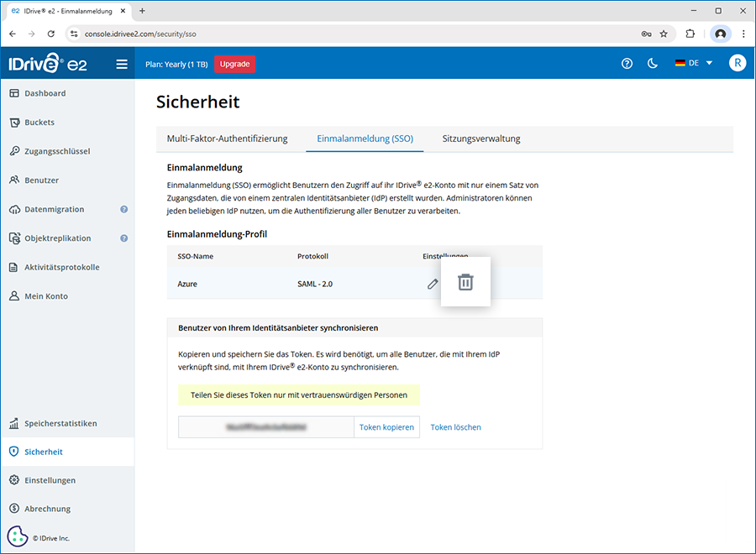The height and width of the screenshot is (554, 756).
Task: Switch to dark mode moon icon
Action: (x=653, y=64)
